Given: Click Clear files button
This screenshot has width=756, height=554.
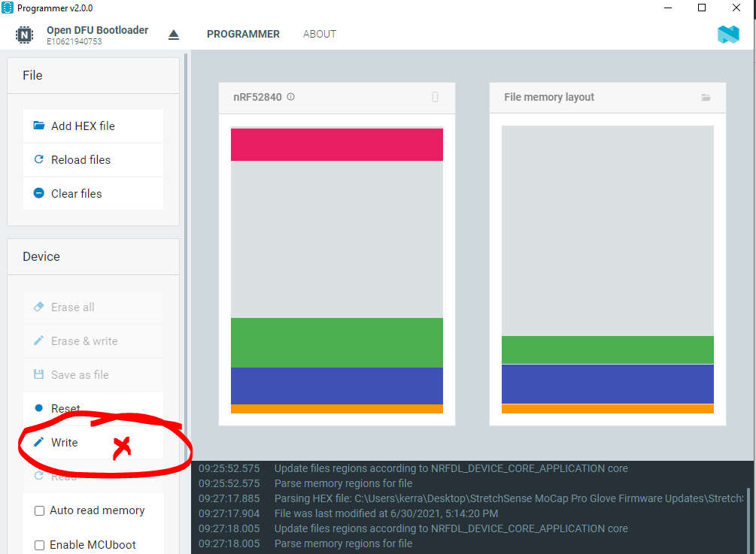Looking at the screenshot, I should click(93, 194).
